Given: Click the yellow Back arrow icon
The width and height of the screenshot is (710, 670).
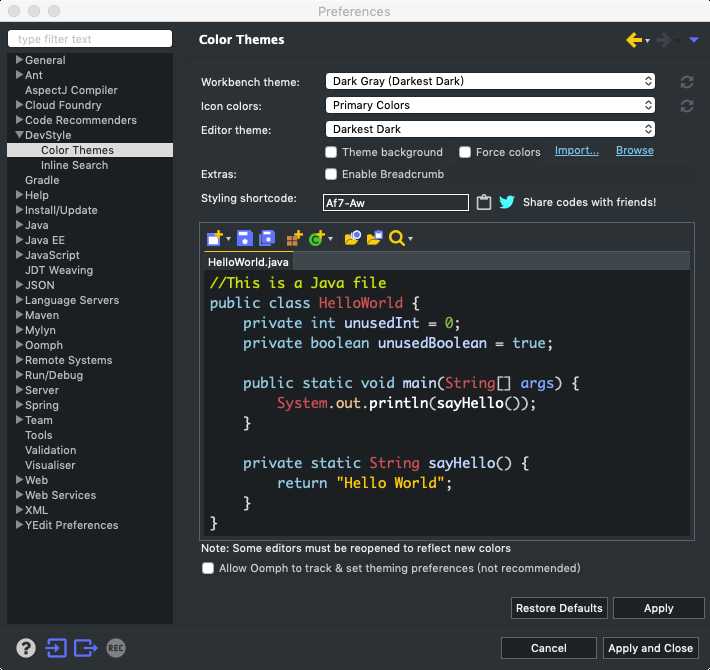Looking at the screenshot, I should (634, 40).
